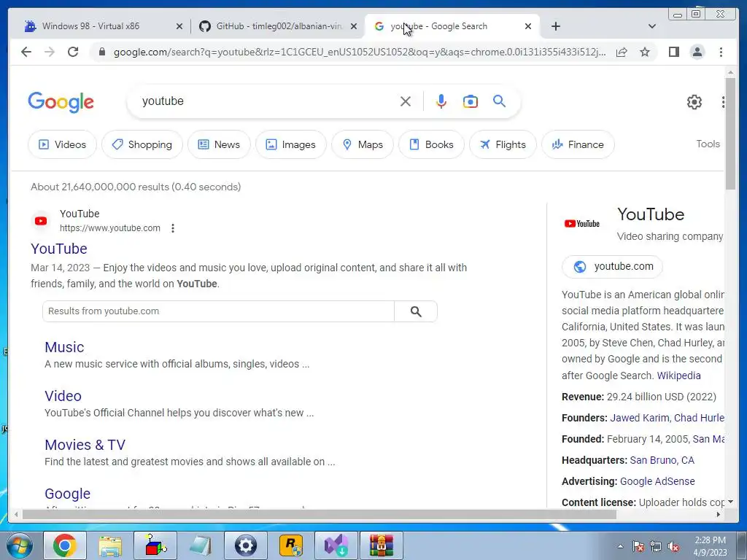The height and width of the screenshot is (560, 747).
Task: Click the scroll right arrow on horizontal scrollbar
Action: (719, 515)
